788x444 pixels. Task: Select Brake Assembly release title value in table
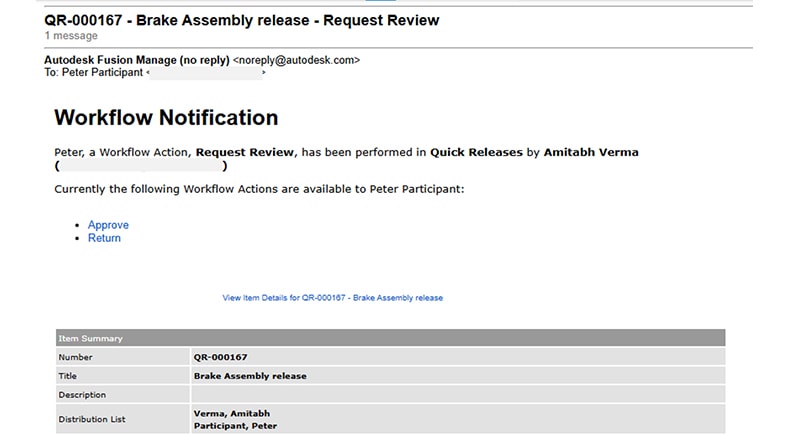tap(249, 376)
